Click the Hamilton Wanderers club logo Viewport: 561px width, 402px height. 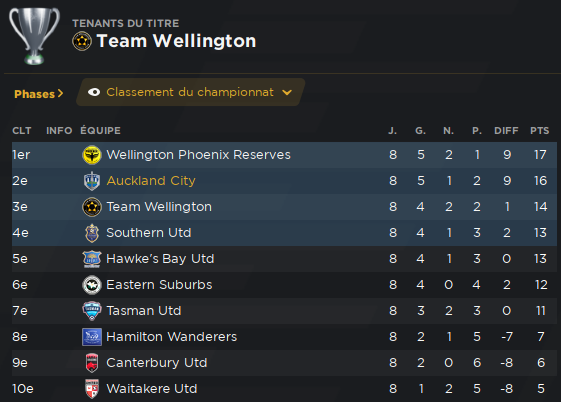(92, 337)
